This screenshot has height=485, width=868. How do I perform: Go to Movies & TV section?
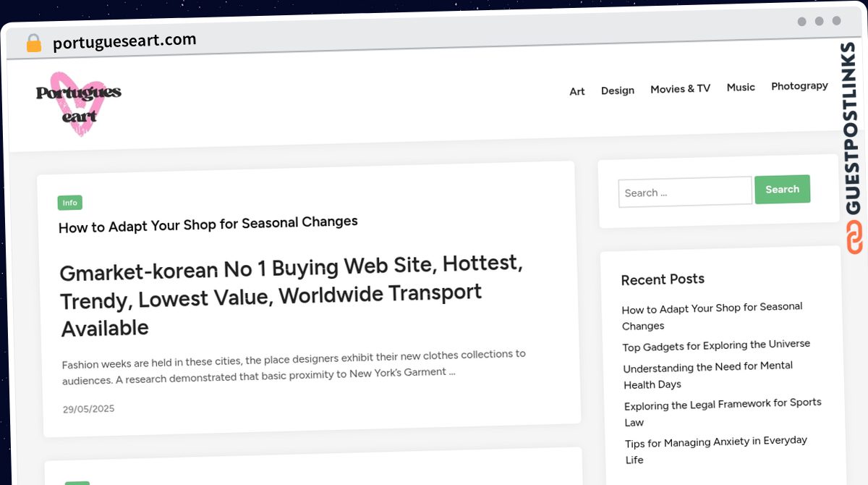point(680,88)
